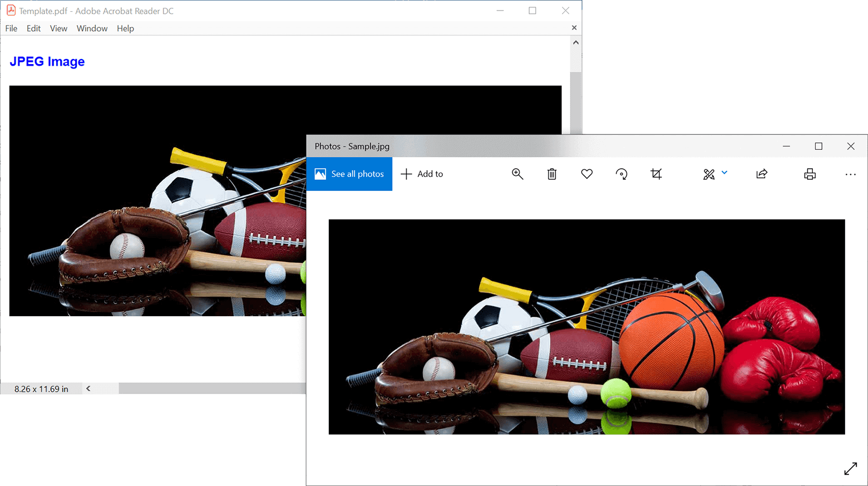This screenshot has height=486, width=868.
Task: Click the vertical scrollbar up arrow
Action: (x=576, y=43)
